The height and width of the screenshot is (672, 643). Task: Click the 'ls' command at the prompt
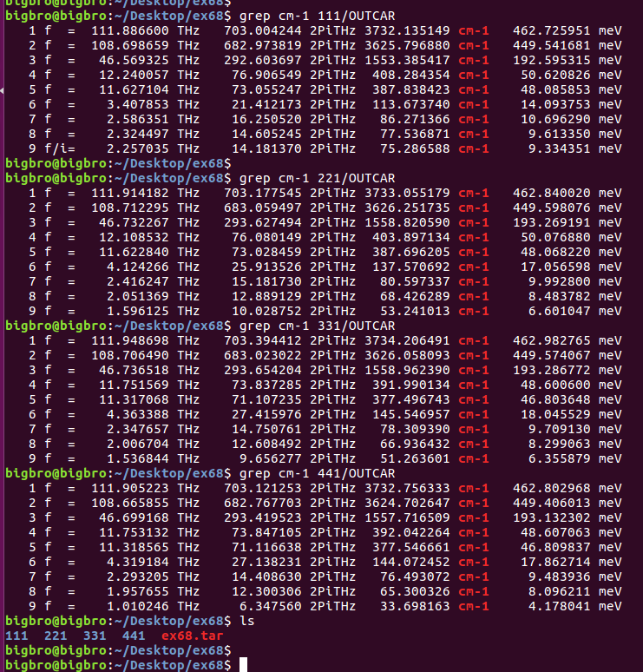coord(247,622)
